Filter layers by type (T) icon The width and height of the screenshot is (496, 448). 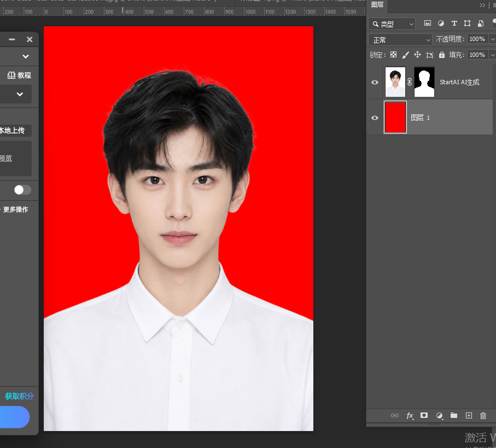(x=454, y=23)
